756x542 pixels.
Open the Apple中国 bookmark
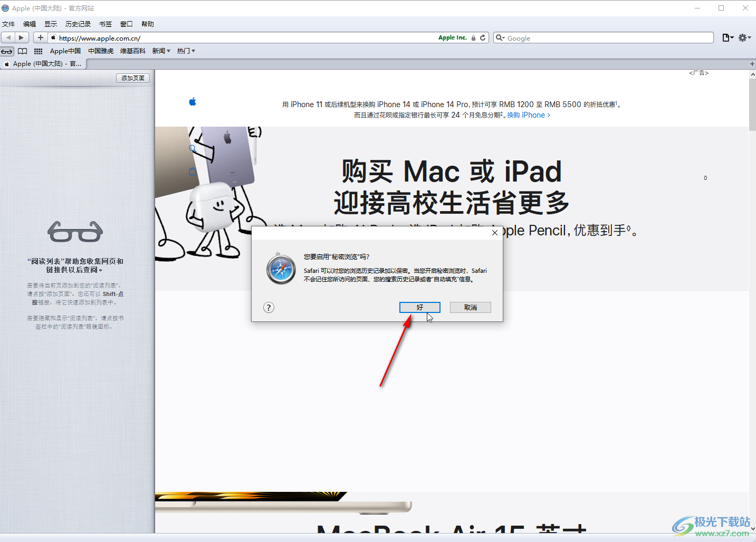(x=65, y=51)
